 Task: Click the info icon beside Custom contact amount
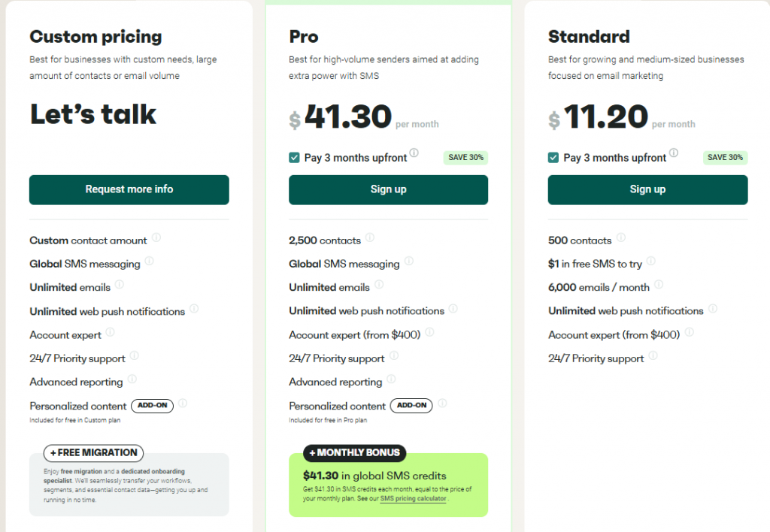pyautogui.click(x=158, y=237)
